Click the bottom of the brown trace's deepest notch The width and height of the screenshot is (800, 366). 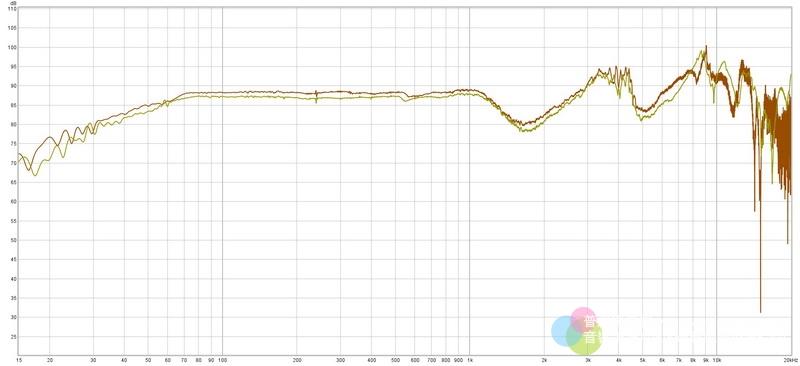pyautogui.click(x=760, y=311)
